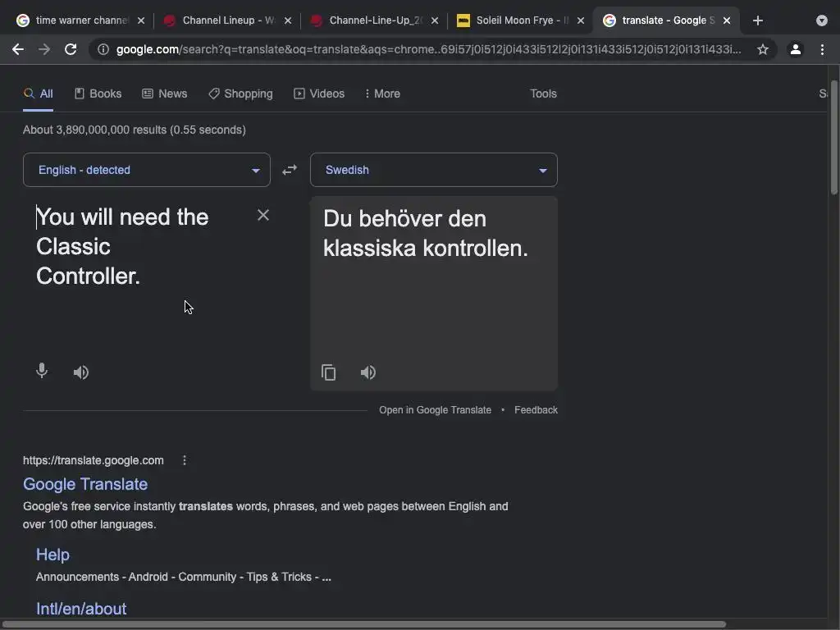This screenshot has height=630, width=840.
Task: Start voice input with the microphone icon
Action: (x=42, y=371)
